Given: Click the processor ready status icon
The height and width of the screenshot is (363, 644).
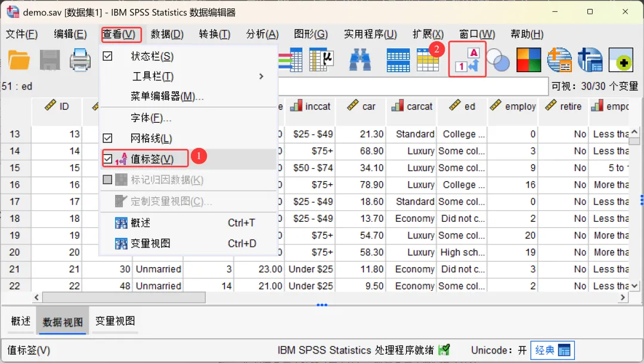Looking at the screenshot, I should 444,350.
